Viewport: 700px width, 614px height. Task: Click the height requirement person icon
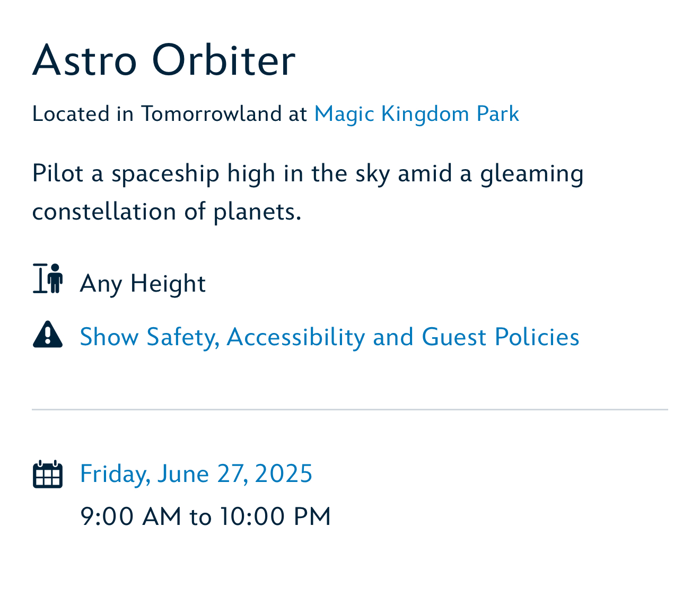click(x=48, y=278)
